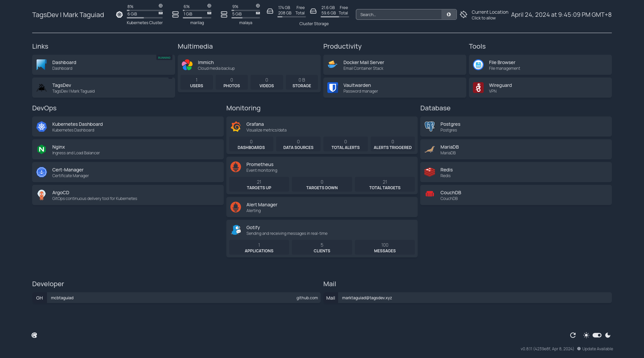Click the Immich pinwheel icon
The width and height of the screenshot is (644, 358).
click(x=187, y=65)
